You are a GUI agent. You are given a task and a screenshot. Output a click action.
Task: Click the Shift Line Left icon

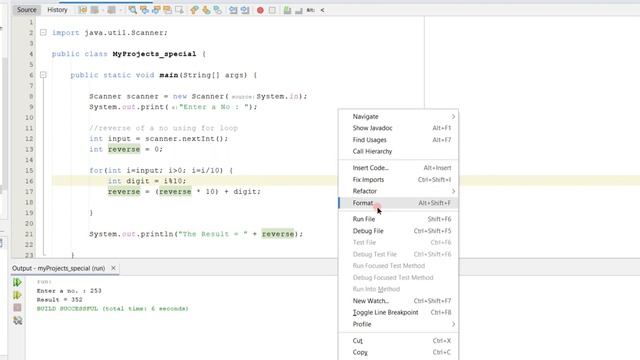point(233,10)
